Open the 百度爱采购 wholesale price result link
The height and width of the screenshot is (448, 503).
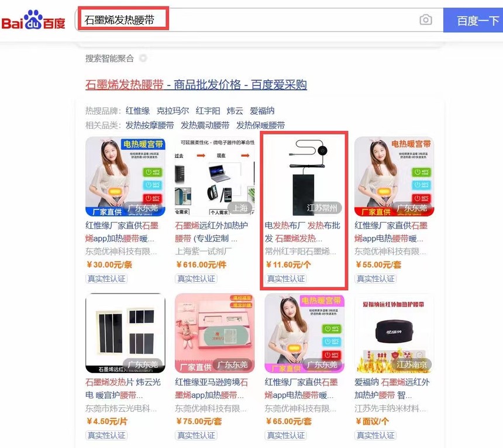[196, 85]
